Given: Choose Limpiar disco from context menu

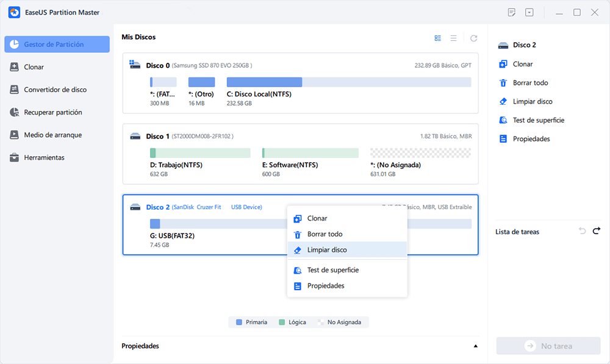Looking at the screenshot, I should [x=347, y=249].
